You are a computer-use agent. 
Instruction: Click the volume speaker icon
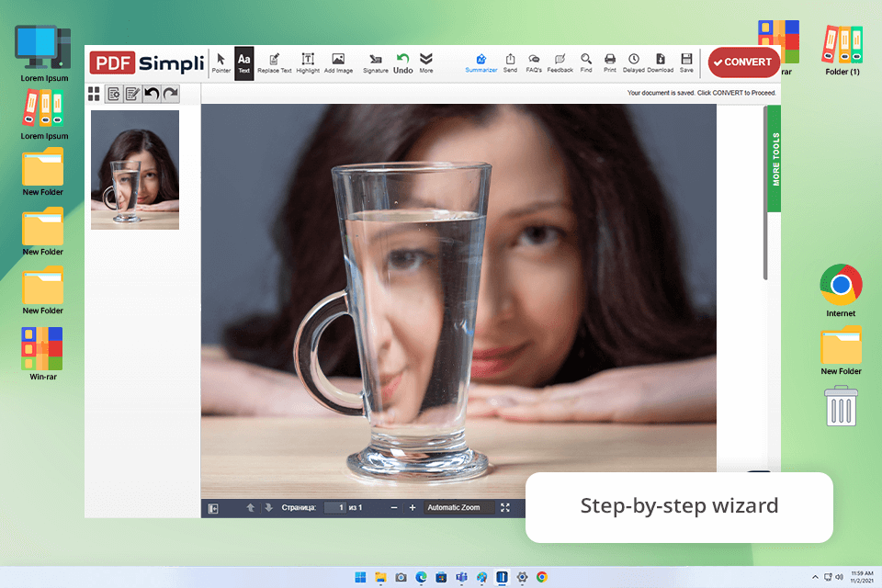point(839,577)
